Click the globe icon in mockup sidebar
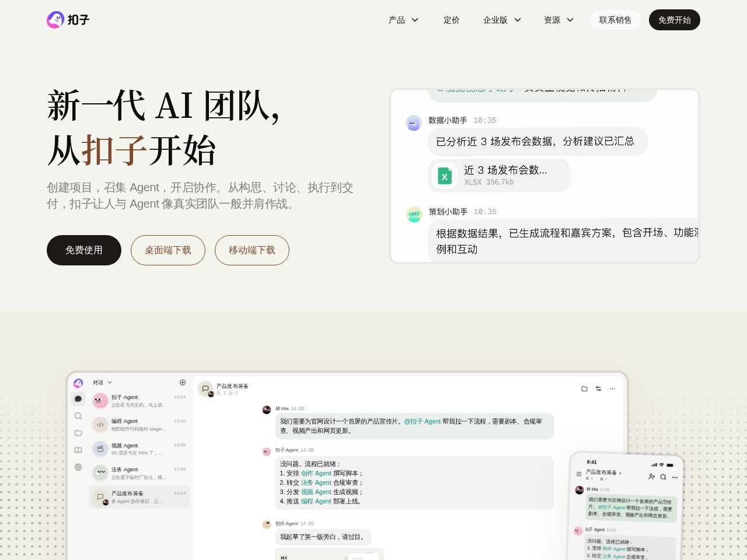Image resolution: width=747 pixels, height=560 pixels. [78, 467]
